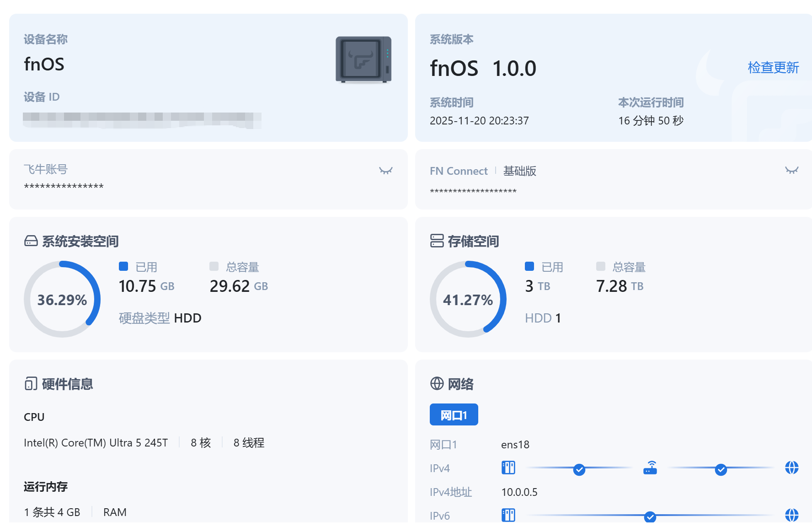Click the 7.28 TB total capacity value
The height and width of the screenshot is (527, 812).
pos(620,286)
